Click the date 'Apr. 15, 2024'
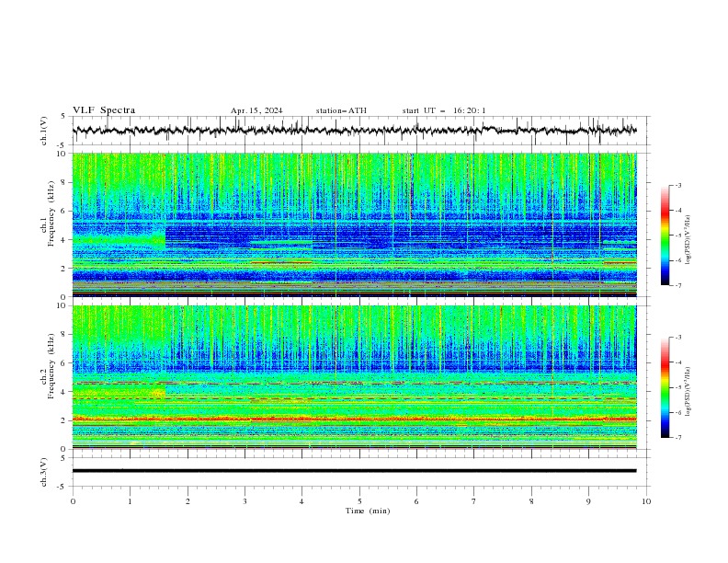Image resolution: width=728 pixels, height=563 pixels. 256,110
